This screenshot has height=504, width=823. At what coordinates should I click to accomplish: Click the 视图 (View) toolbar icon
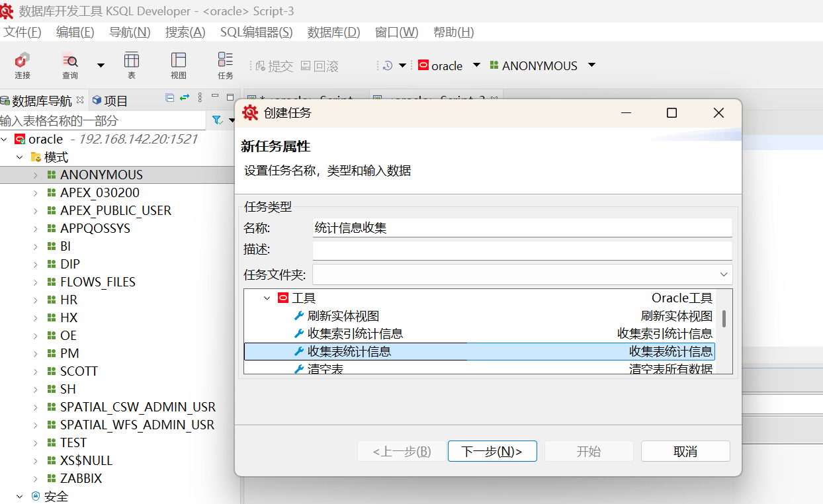tap(179, 65)
